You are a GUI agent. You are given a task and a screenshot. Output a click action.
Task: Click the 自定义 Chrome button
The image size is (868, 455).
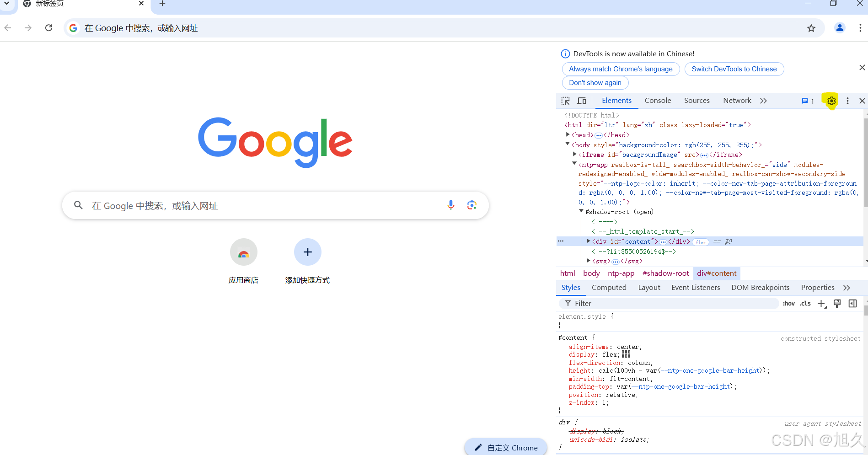click(x=506, y=447)
